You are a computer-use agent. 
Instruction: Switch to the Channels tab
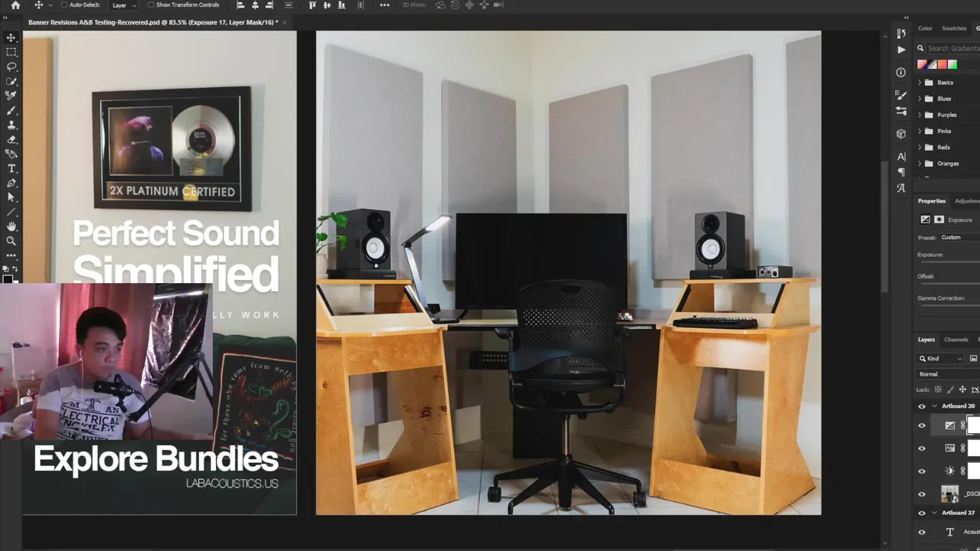click(x=956, y=340)
